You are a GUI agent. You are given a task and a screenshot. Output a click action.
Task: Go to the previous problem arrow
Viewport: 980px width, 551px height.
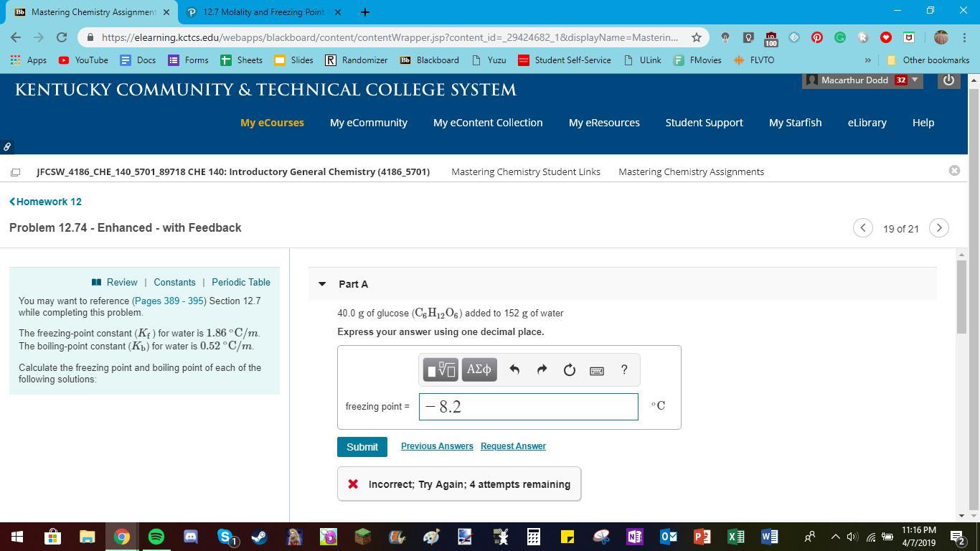(862, 228)
